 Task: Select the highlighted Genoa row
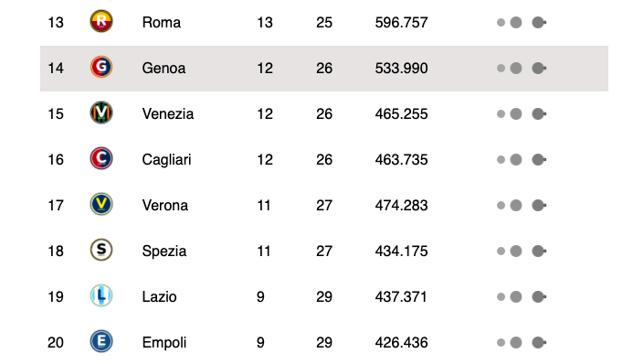pos(324,69)
